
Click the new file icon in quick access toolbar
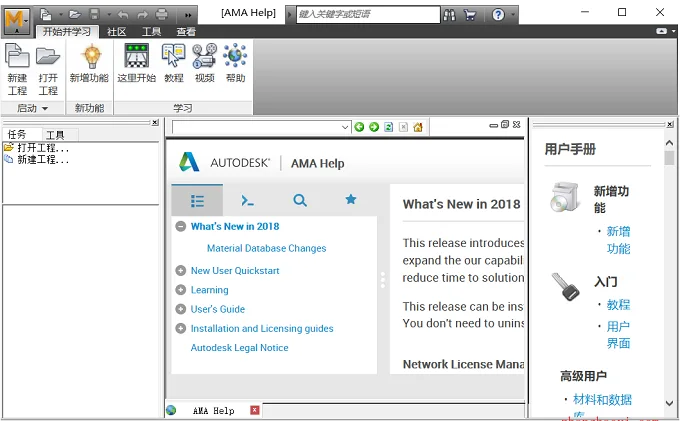coord(46,15)
